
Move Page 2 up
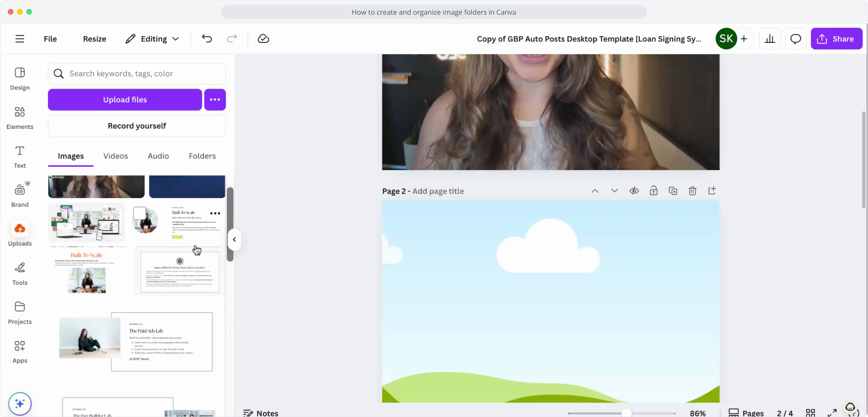pyautogui.click(x=595, y=191)
